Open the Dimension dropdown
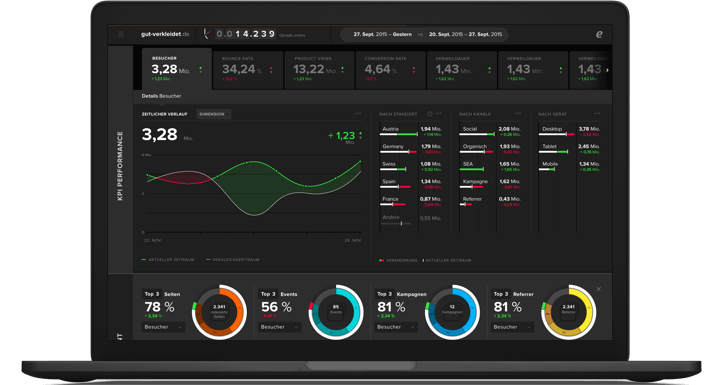The height and width of the screenshot is (385, 706). [214, 114]
